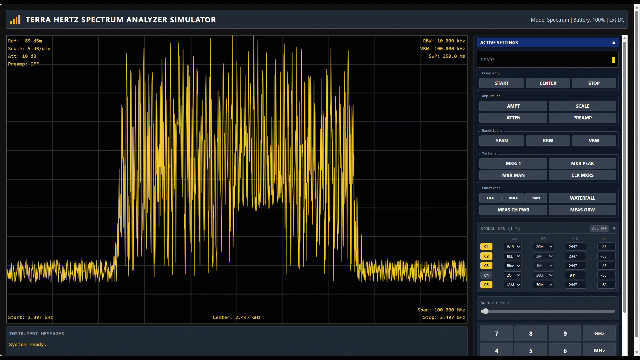Open first signal row type dropdown
This screenshot has height=360, width=640.
coord(513,247)
